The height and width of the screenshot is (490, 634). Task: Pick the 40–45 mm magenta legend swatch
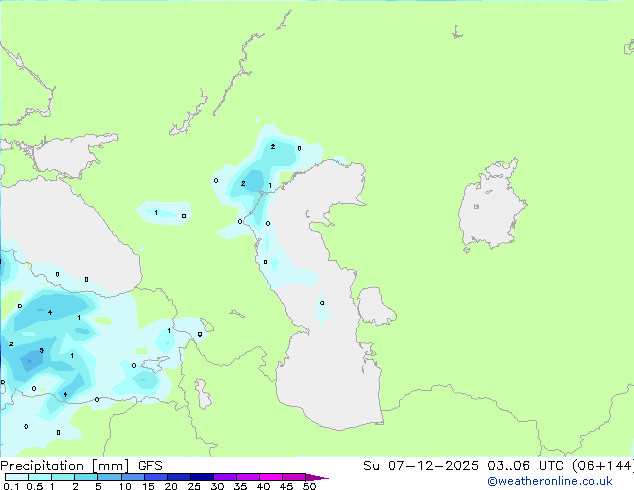[271, 477]
